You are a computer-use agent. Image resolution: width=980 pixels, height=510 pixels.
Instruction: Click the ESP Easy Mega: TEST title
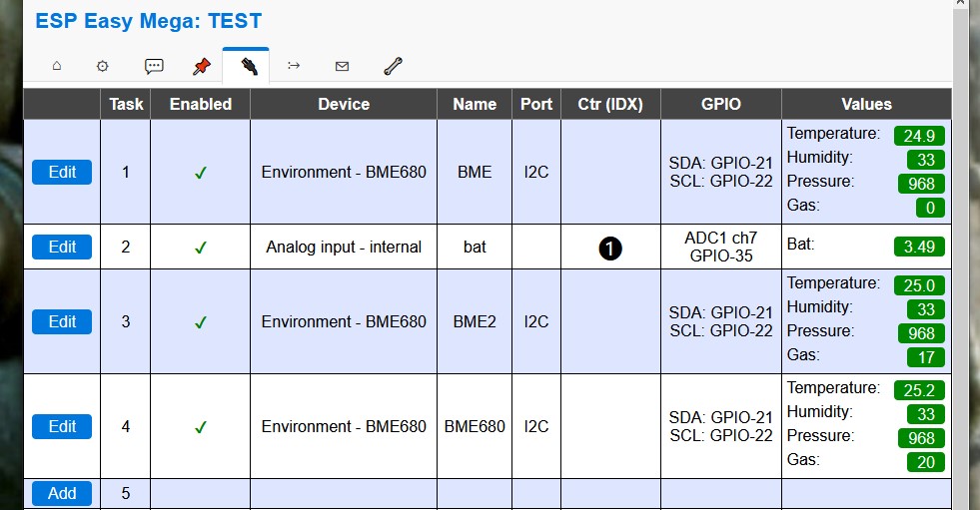pos(149,21)
